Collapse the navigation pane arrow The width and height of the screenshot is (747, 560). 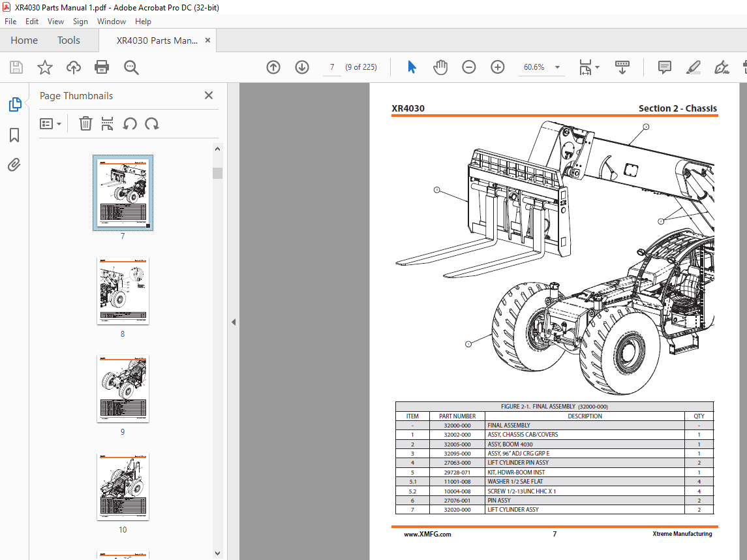click(x=234, y=322)
